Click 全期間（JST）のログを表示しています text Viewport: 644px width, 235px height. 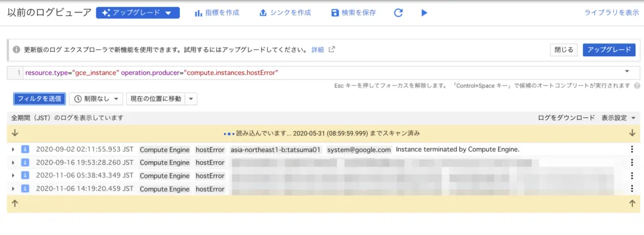67,118
